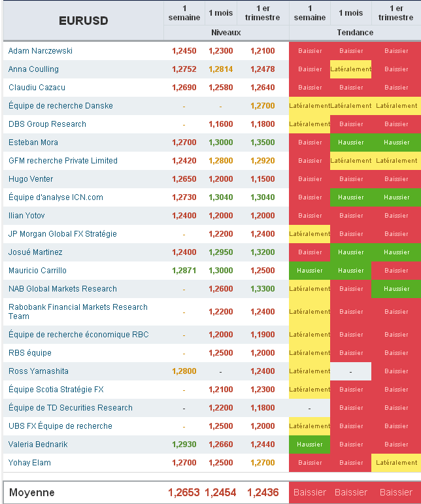Click the Tendance column group header
The height and width of the screenshot is (504, 421).
[355, 33]
